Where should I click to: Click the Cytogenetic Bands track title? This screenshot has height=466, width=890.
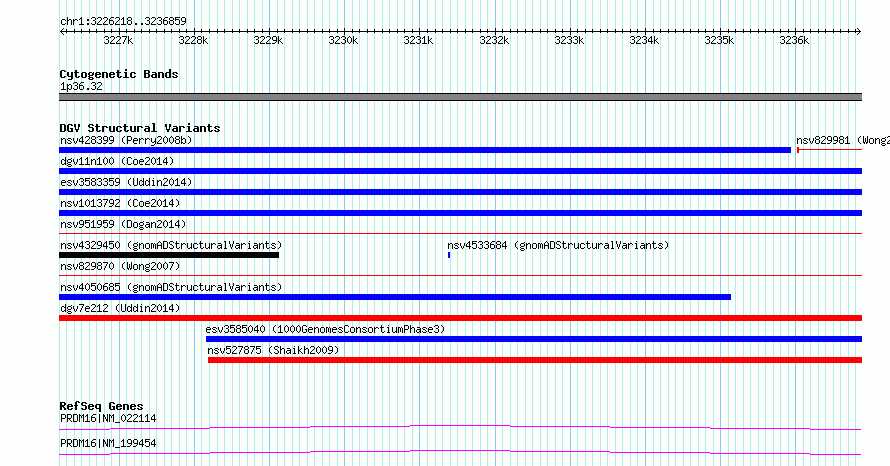pos(119,74)
